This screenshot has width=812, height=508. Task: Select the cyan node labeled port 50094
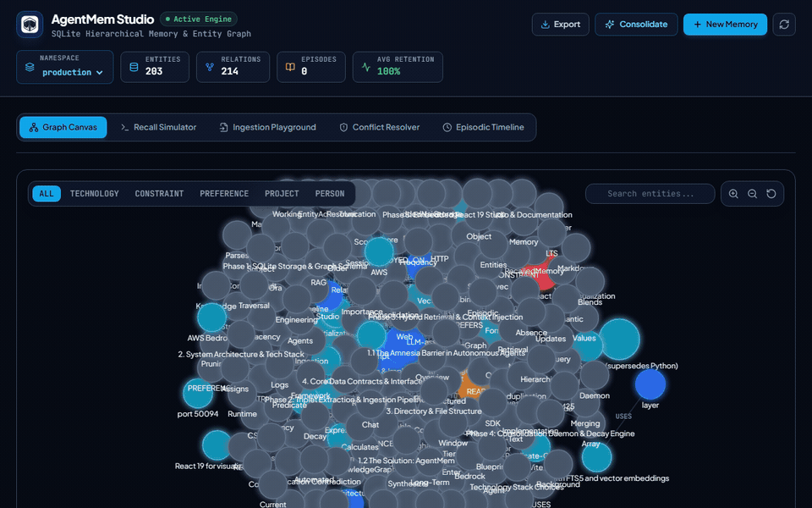198,394
